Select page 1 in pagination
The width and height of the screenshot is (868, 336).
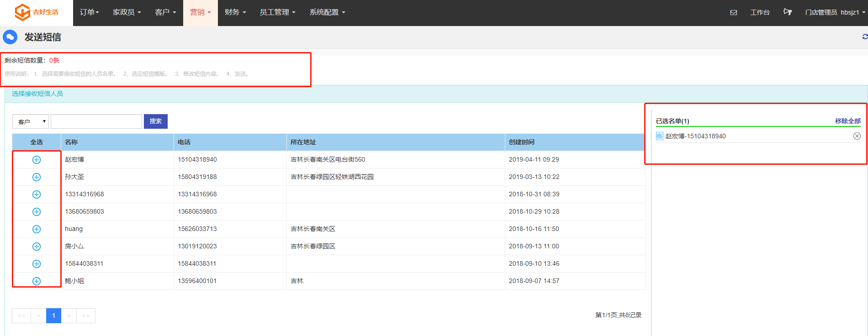[53, 315]
